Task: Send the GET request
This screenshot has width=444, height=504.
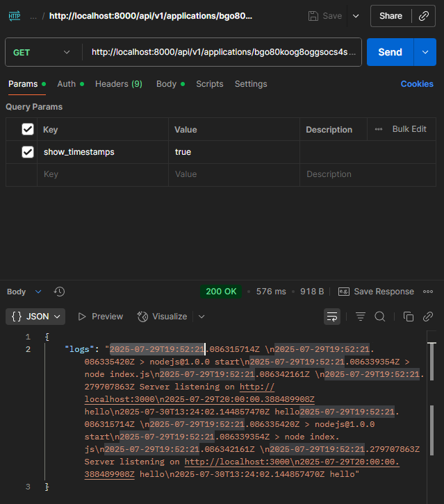Action: (x=390, y=52)
